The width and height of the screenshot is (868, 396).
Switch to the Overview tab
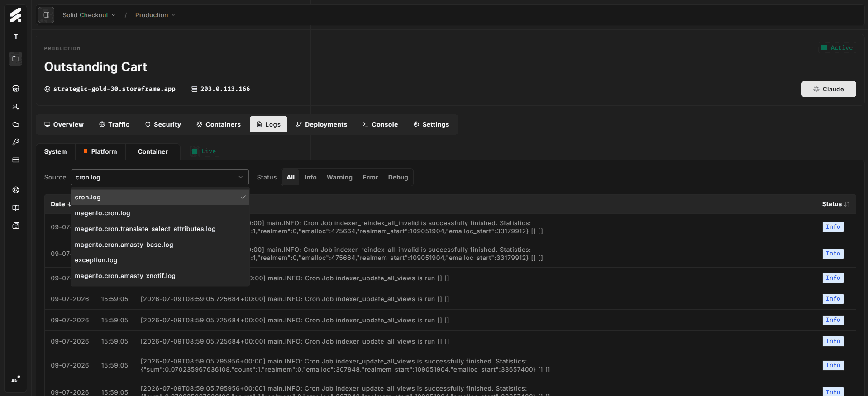click(x=64, y=124)
